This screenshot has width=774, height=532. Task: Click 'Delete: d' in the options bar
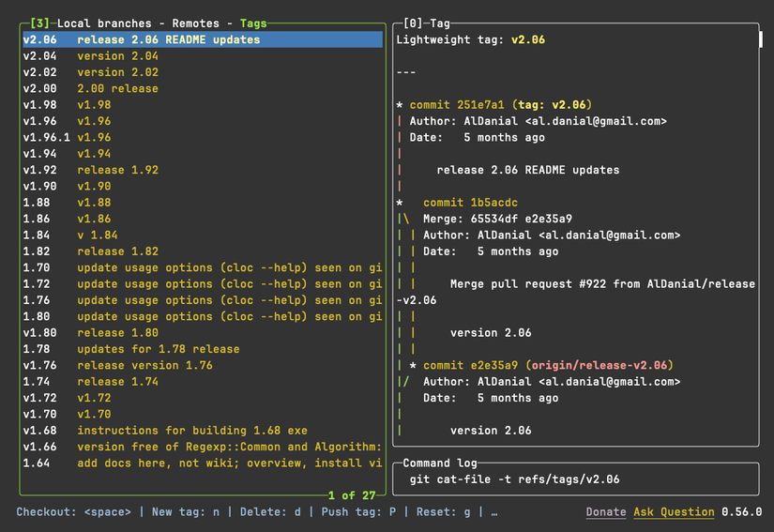(x=273, y=512)
